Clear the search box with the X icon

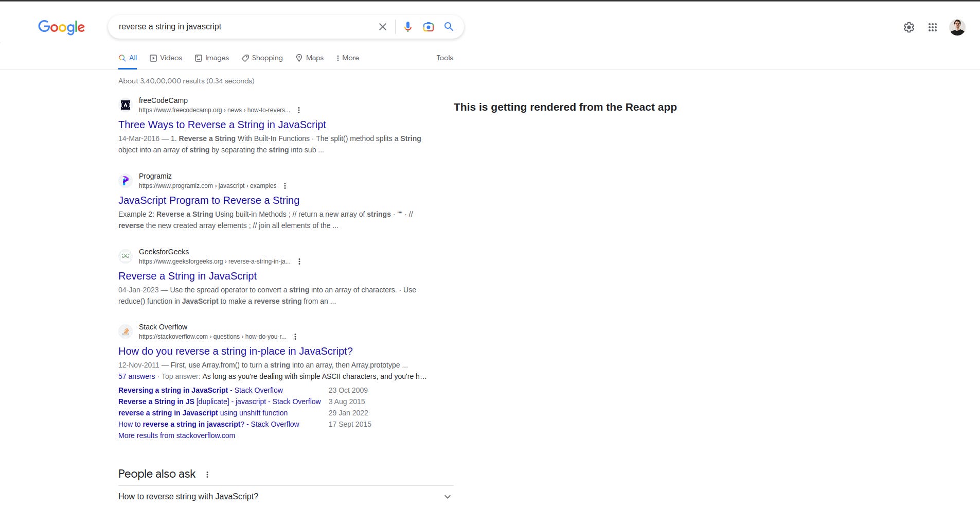click(382, 27)
